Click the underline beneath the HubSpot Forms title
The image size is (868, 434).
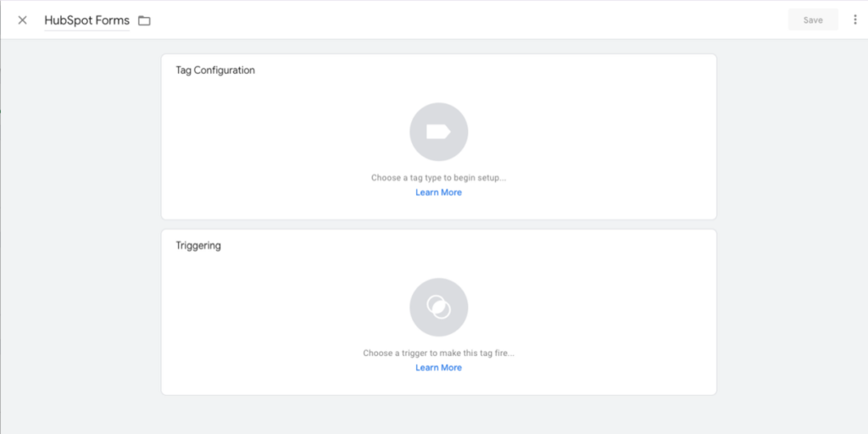tap(86, 31)
